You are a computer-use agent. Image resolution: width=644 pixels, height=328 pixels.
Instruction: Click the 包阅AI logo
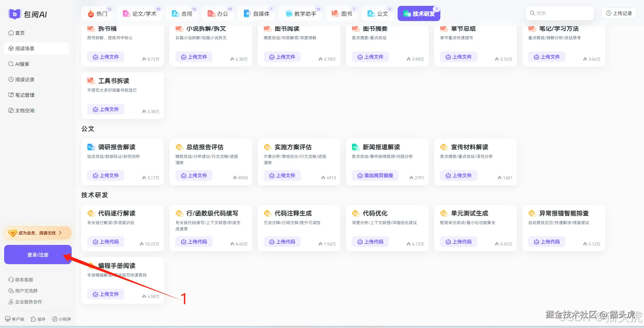tap(28, 14)
